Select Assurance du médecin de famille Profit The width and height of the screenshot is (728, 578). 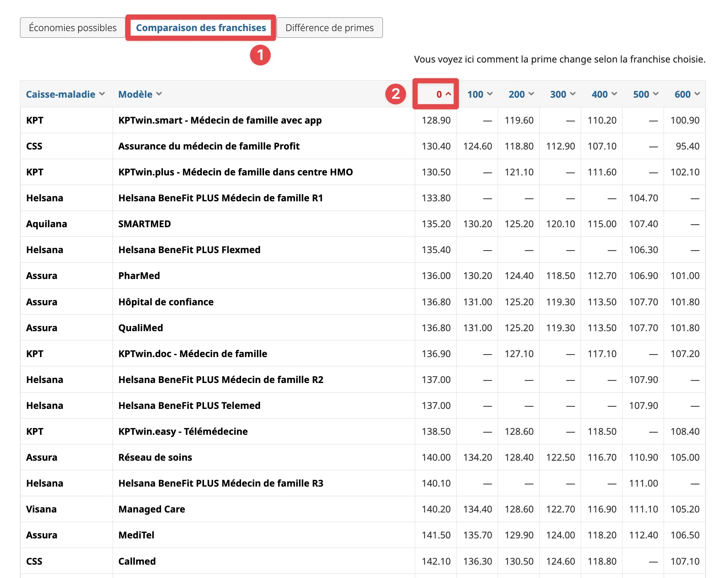click(209, 146)
